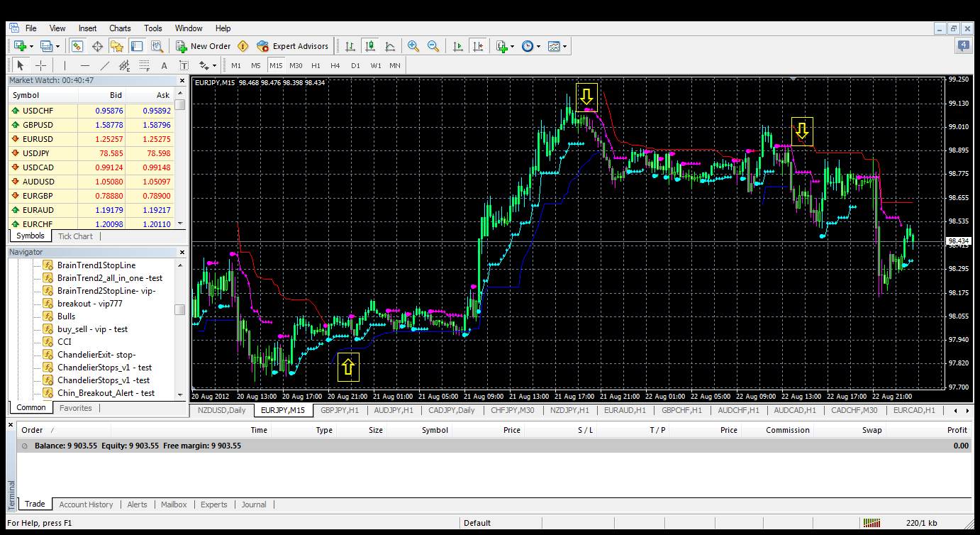Click Navigator list scroll-down arrow
This screenshot has width=980, height=535.
pyautogui.click(x=180, y=395)
